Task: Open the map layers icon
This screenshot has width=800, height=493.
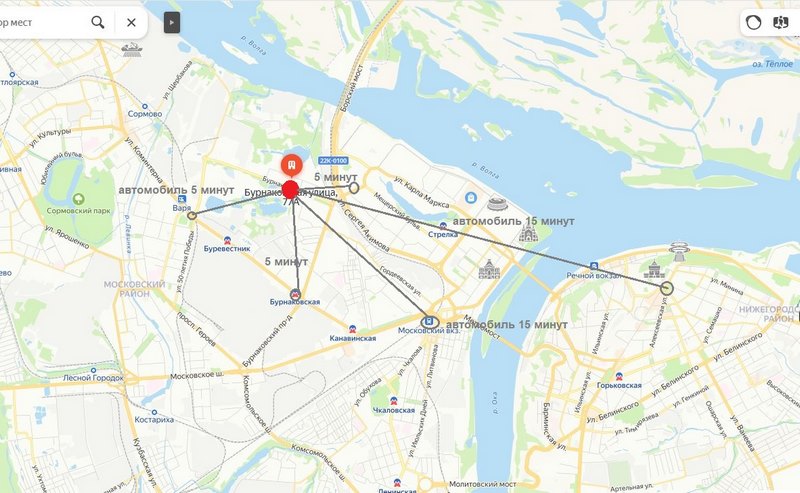Action: [781, 22]
